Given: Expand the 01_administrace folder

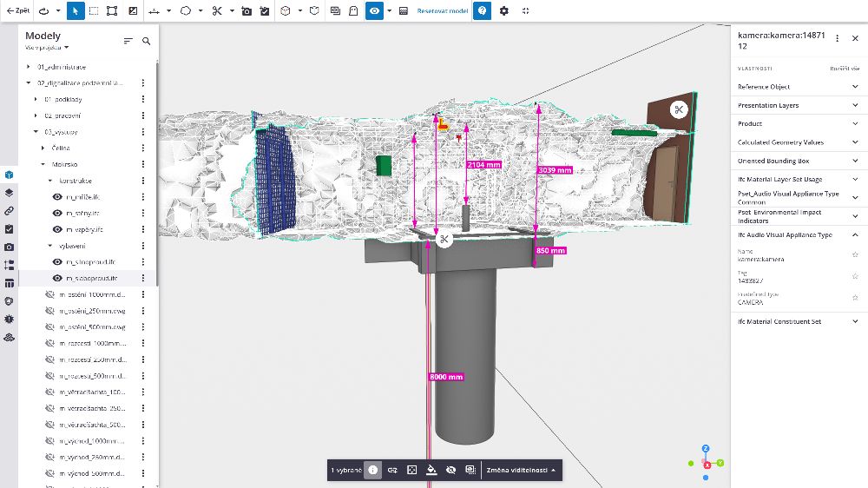Looking at the screenshot, I should pos(28,67).
